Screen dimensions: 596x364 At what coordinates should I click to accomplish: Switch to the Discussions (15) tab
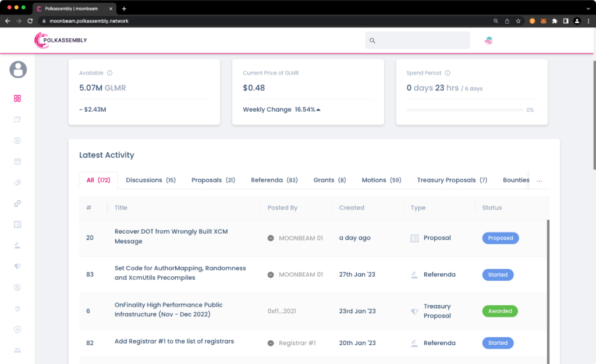coord(151,180)
